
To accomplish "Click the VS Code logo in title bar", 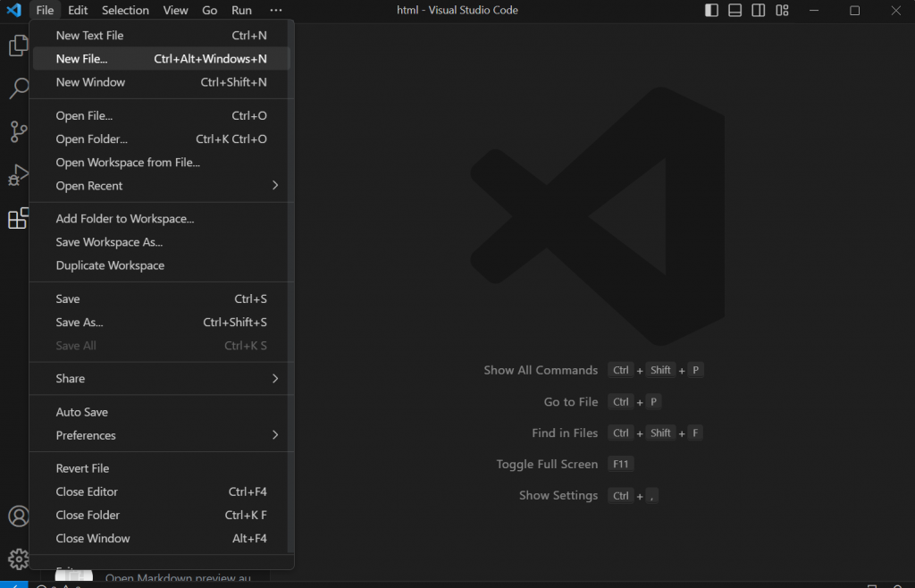I will point(13,10).
